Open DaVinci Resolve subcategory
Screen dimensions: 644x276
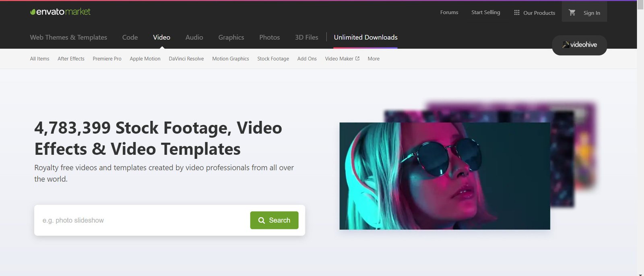click(x=186, y=59)
